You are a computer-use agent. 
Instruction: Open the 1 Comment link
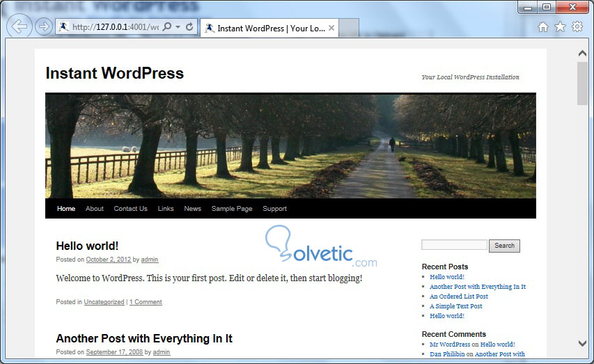[146, 302]
